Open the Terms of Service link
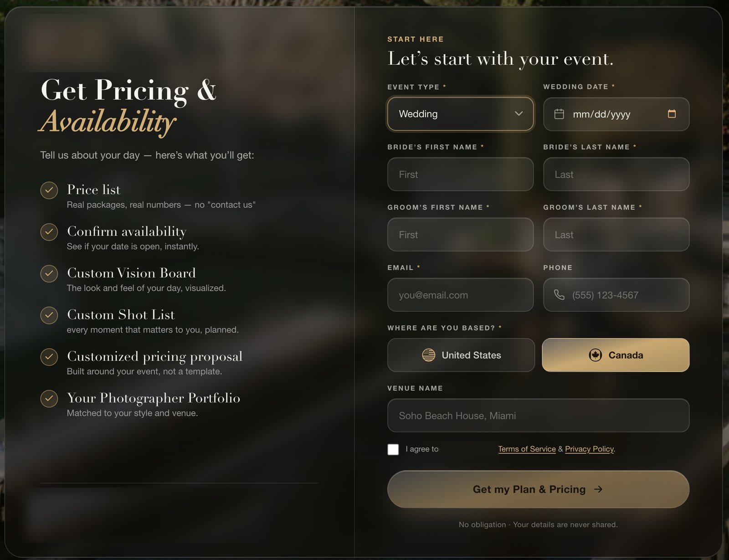Image resolution: width=729 pixels, height=560 pixels. click(527, 449)
